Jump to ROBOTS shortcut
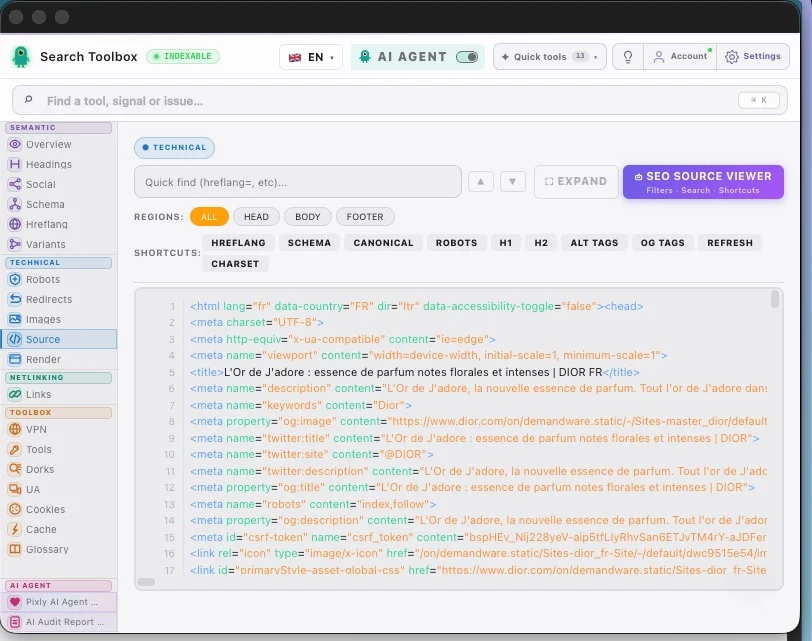The image size is (812, 641). (x=456, y=243)
